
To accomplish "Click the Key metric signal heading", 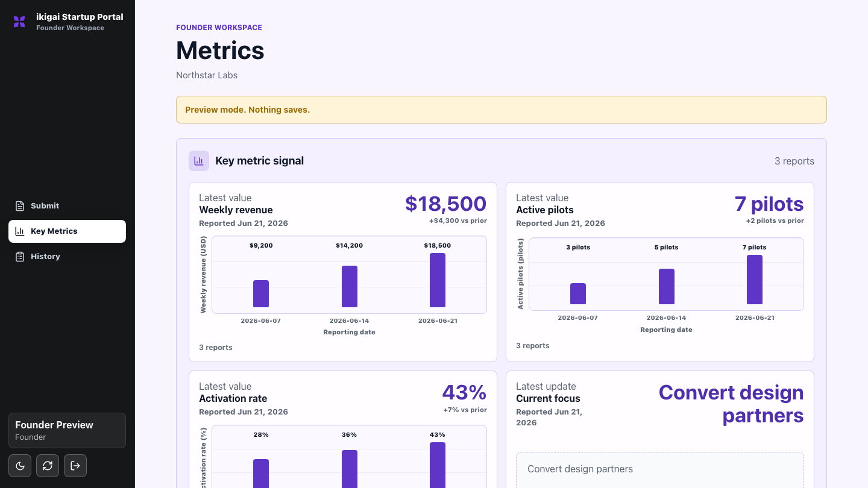I will 260,161.
